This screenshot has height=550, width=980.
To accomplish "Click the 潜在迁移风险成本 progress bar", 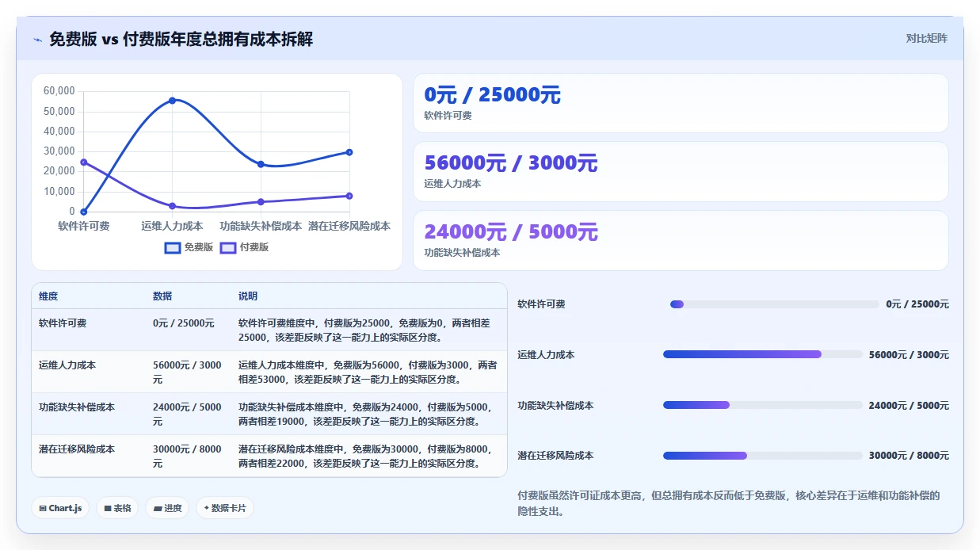I will coord(762,456).
